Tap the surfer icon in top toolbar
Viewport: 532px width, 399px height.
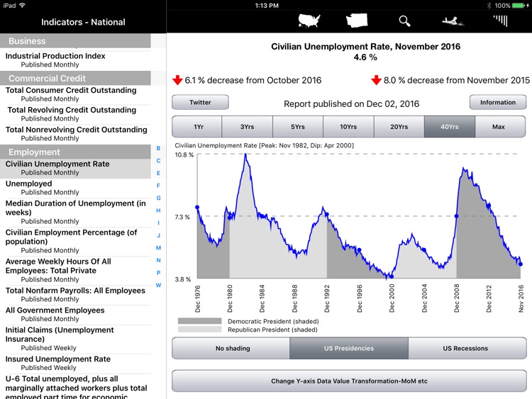tap(451, 21)
